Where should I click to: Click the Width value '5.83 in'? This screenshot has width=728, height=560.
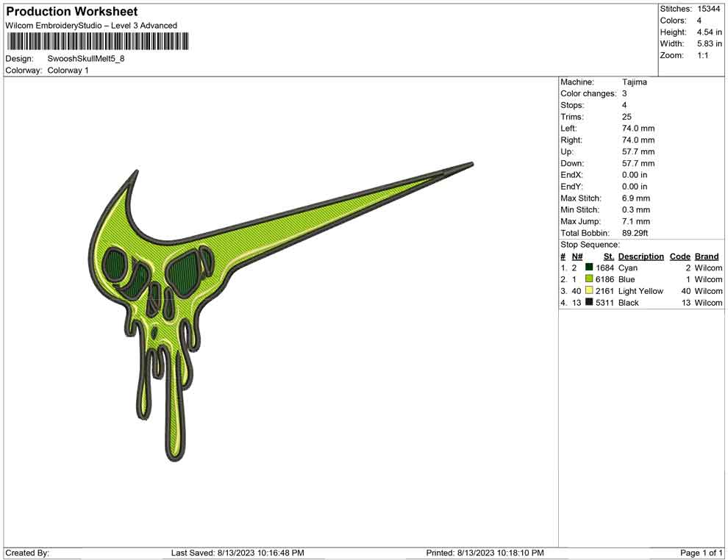click(710, 43)
